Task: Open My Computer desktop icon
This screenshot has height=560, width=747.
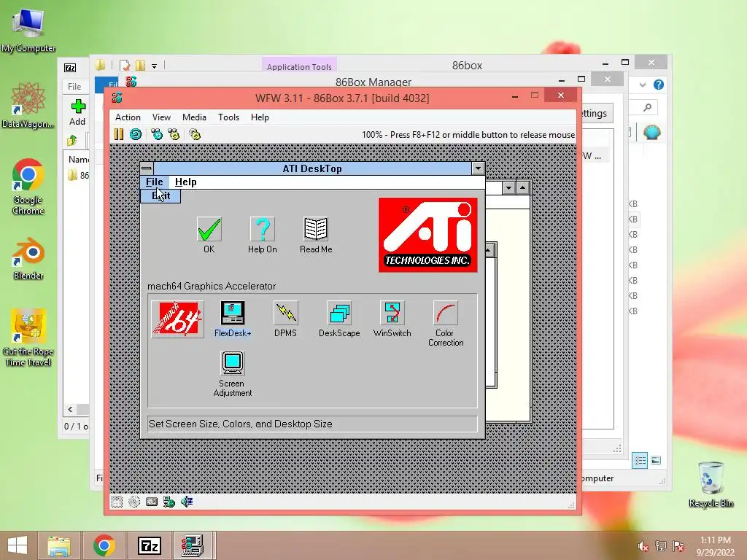Action: point(28,30)
